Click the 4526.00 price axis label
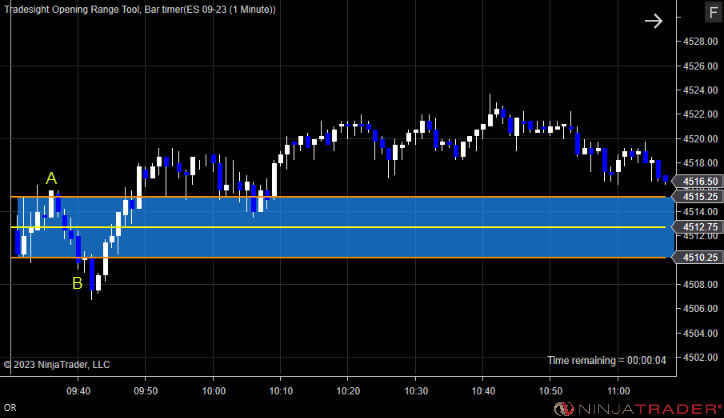Viewport: 724px width, 418px height. tap(700, 66)
